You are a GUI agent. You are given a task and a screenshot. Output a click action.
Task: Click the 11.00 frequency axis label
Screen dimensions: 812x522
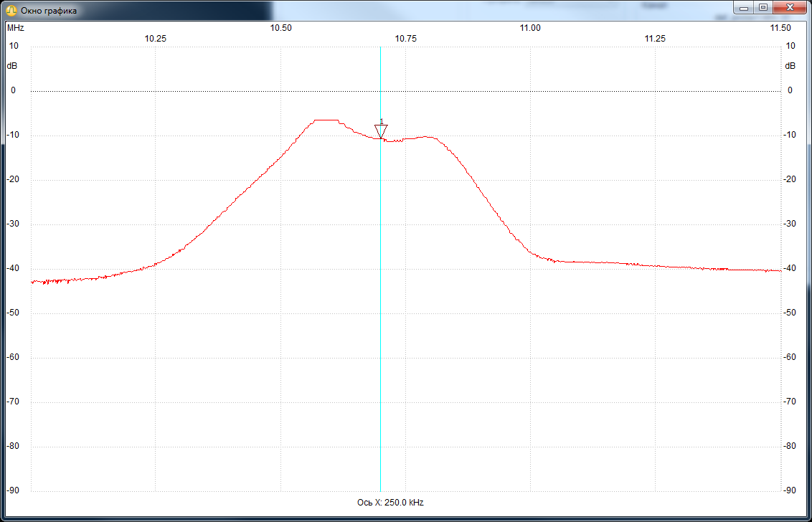530,28
